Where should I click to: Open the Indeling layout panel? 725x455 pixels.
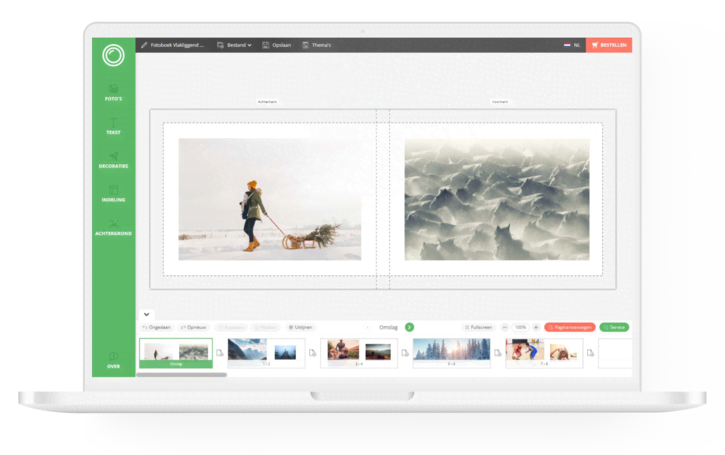[x=113, y=194]
